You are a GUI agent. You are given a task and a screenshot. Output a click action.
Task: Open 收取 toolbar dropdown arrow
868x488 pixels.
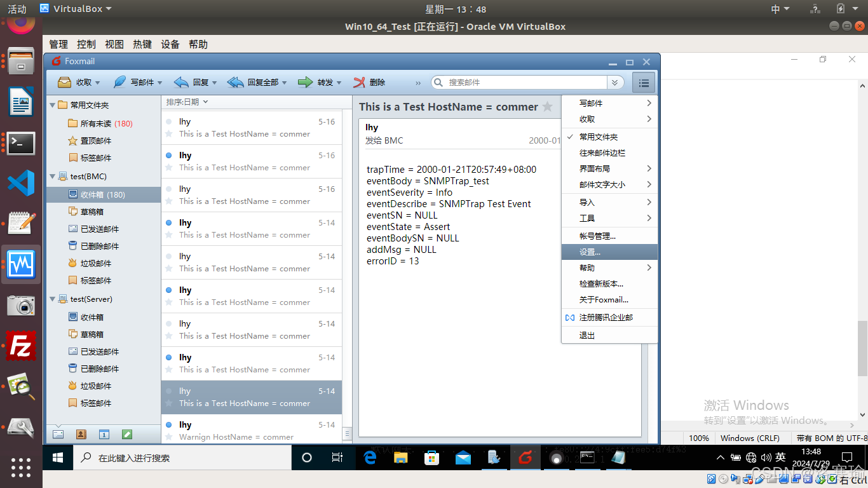click(97, 83)
